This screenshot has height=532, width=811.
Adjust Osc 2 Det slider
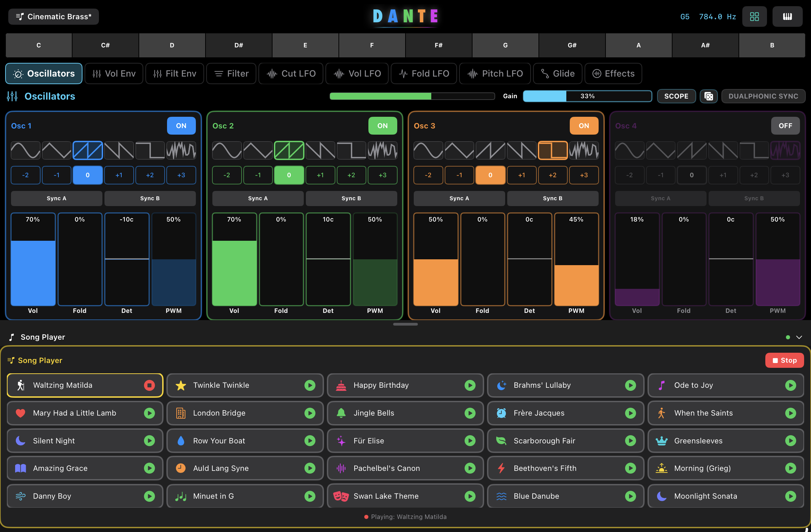pos(328,259)
